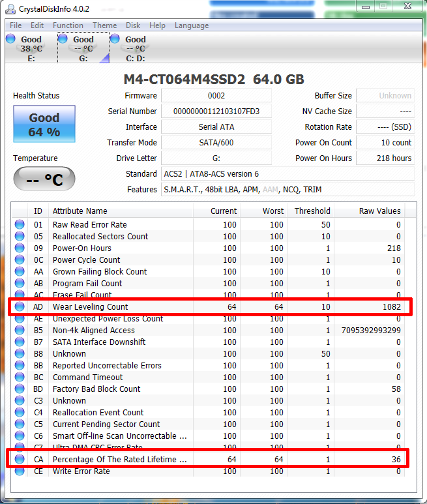427x504 pixels.
Task: Click the status orb for Reallocated Sectors Count
Action: tap(20, 236)
